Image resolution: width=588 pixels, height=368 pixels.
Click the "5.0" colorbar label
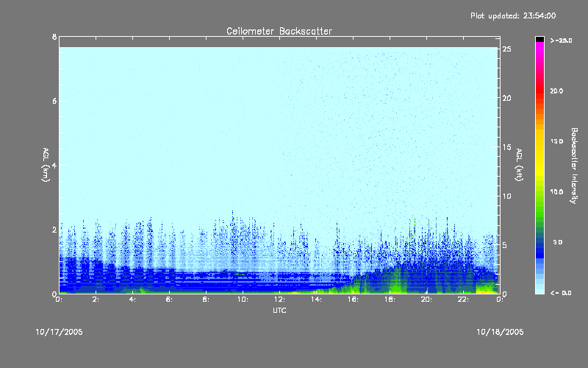(x=558, y=242)
